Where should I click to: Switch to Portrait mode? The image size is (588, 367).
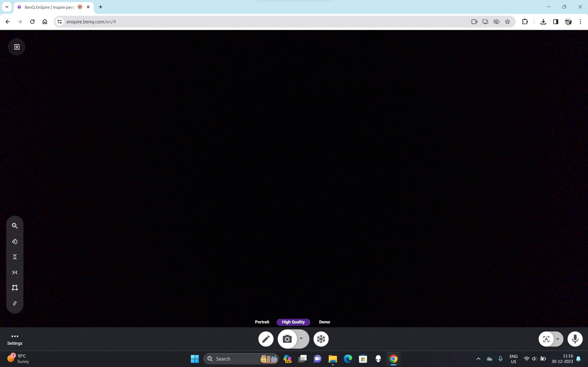pos(262,322)
